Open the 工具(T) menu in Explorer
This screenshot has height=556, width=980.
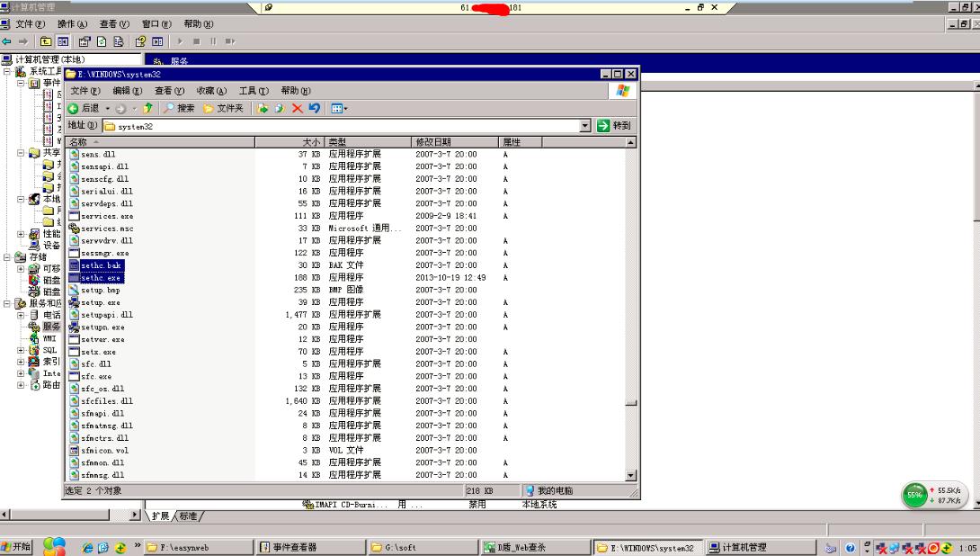point(254,91)
